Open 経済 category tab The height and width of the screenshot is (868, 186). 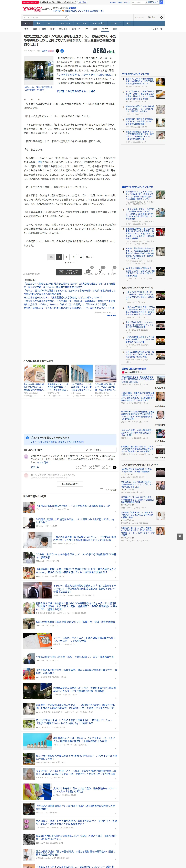52,29
